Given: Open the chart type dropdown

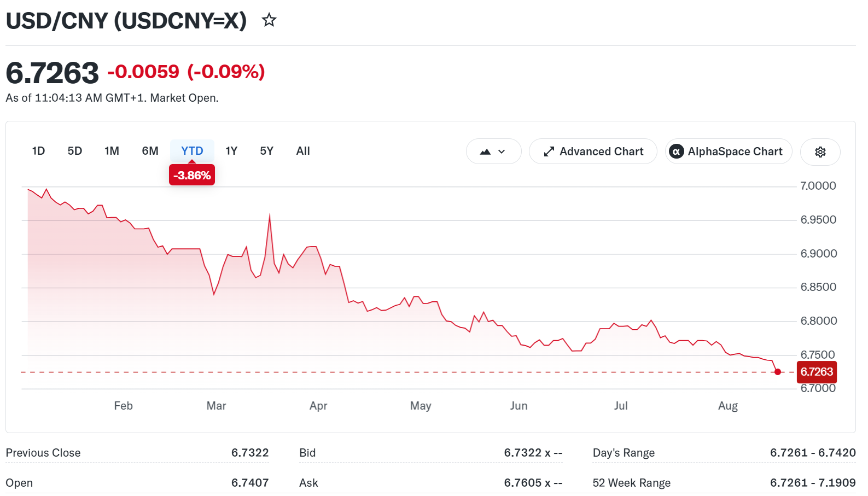Looking at the screenshot, I should pyautogui.click(x=493, y=151).
